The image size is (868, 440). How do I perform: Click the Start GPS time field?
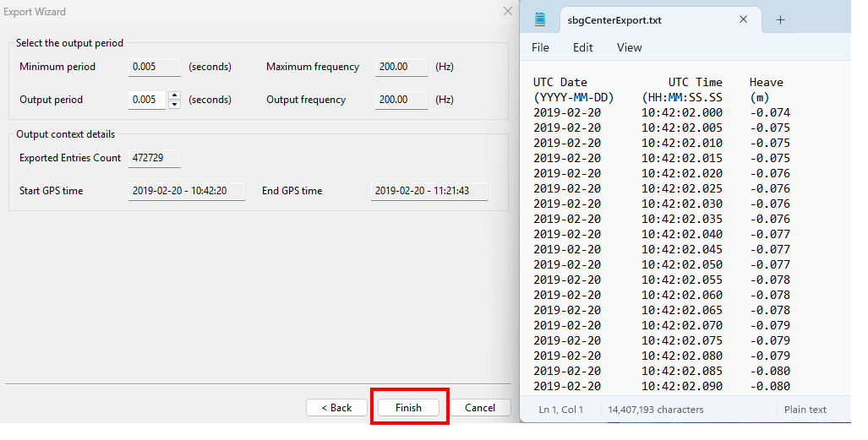coord(187,191)
